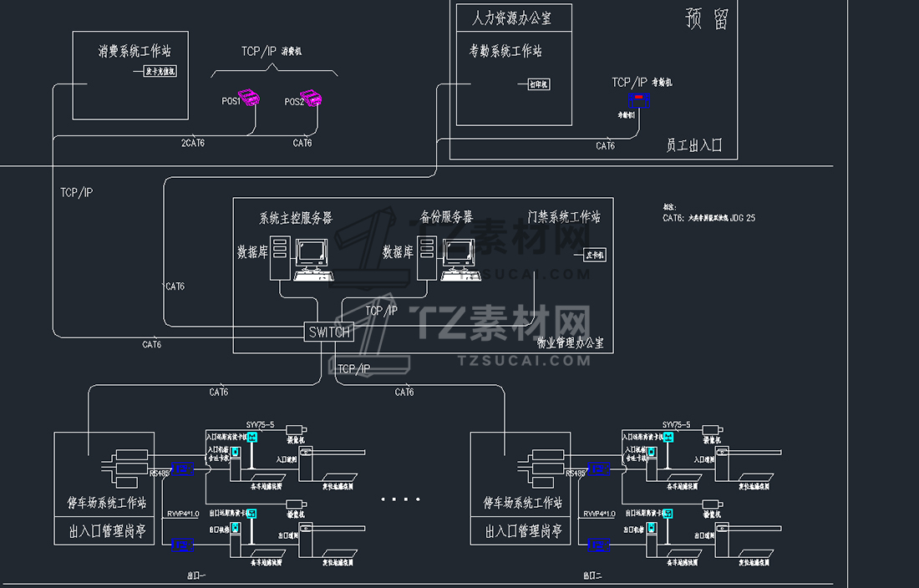Viewport: 919px width, 588px height.
Task: Click the 系统主控服务器 label
Action: [x=296, y=218]
